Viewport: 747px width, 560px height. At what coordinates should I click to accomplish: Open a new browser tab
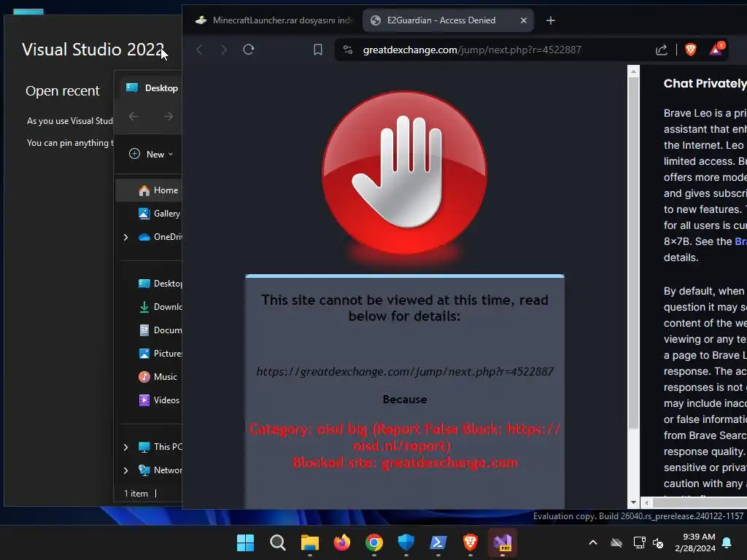tap(550, 20)
